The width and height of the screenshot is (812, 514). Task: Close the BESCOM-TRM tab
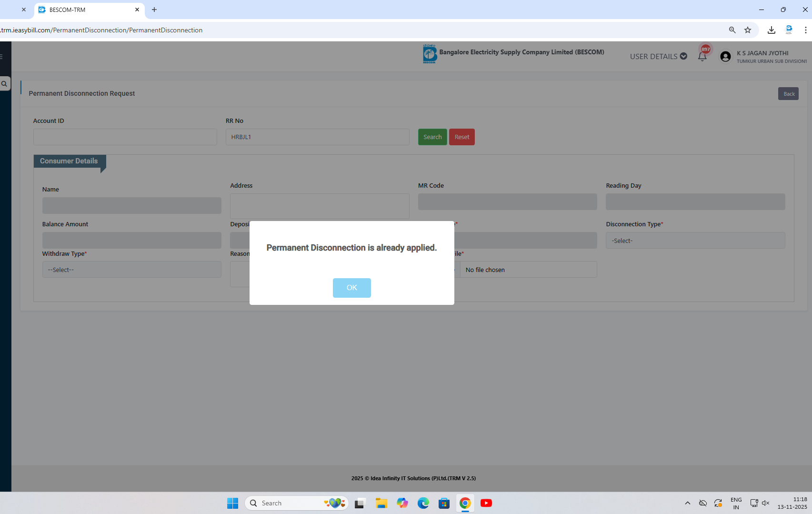pos(137,10)
